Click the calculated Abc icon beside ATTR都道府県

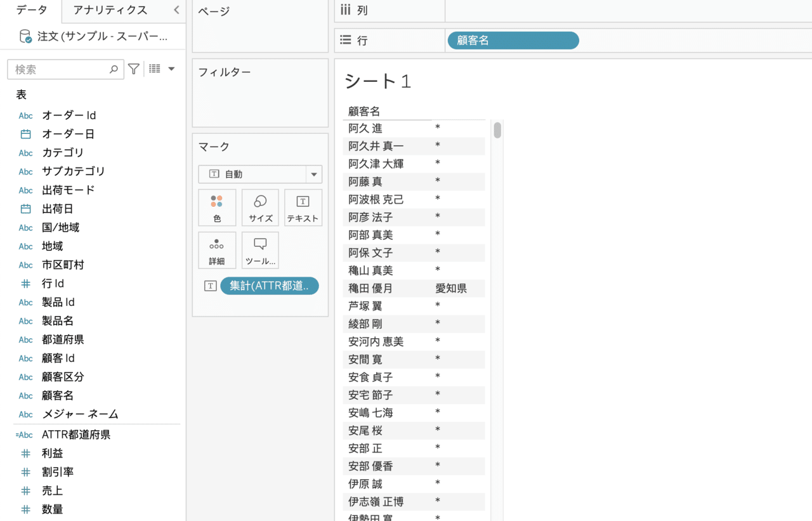[x=24, y=435]
